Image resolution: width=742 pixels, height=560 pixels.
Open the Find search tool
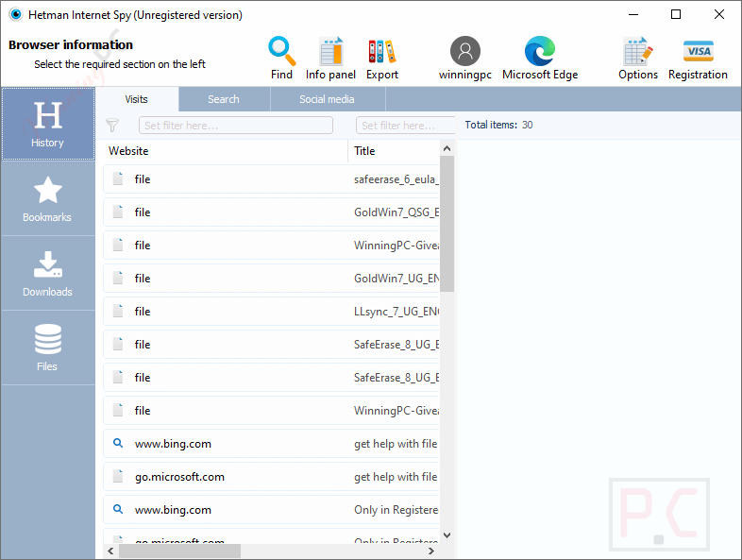(x=281, y=58)
